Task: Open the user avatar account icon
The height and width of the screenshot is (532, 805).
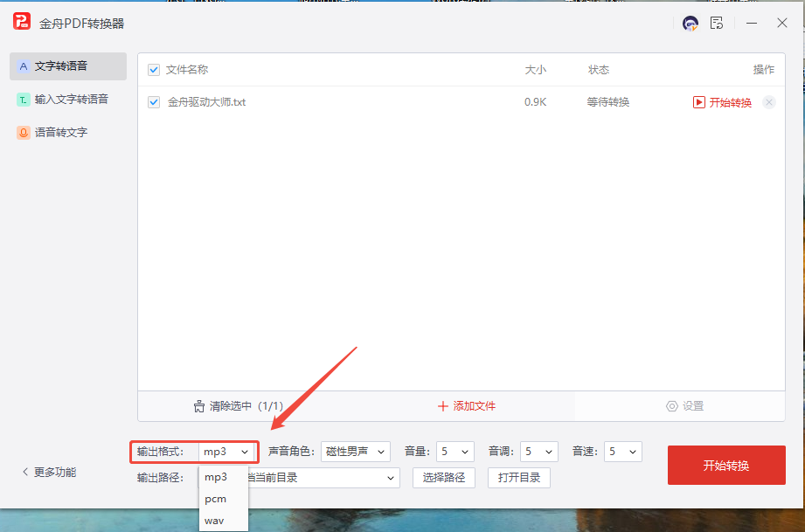Action: coord(690,23)
